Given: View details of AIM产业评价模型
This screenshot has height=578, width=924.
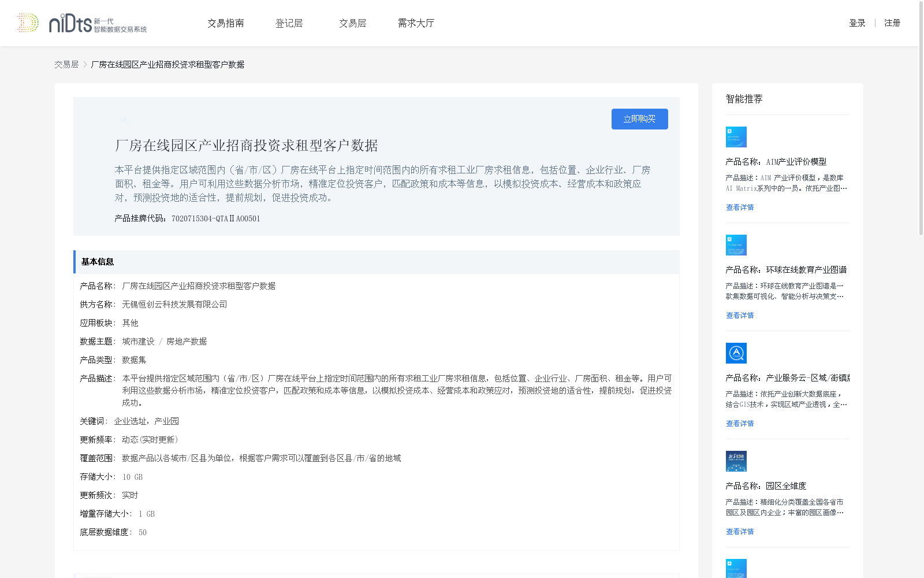Looking at the screenshot, I should [x=740, y=208].
